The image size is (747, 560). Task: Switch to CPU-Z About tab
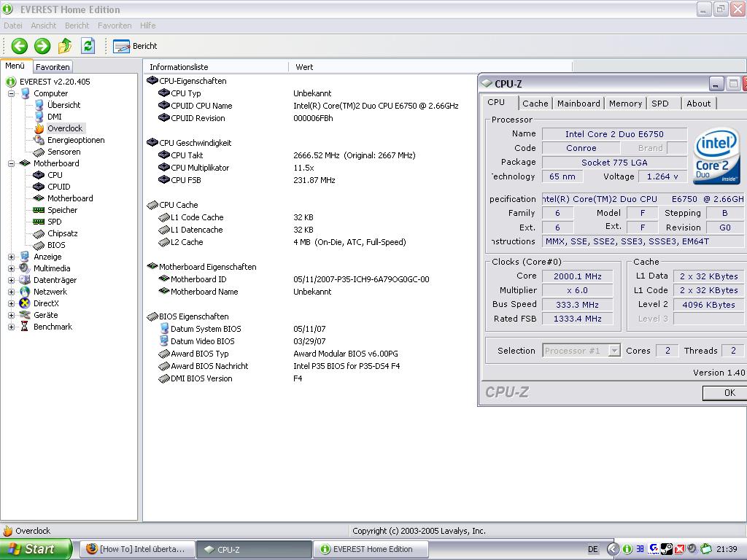point(698,104)
